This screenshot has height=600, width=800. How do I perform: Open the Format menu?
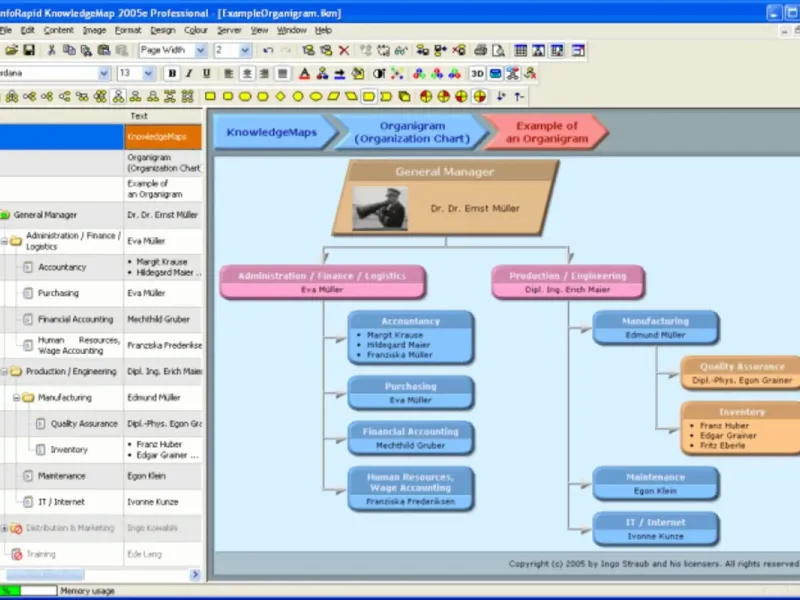coord(128,30)
